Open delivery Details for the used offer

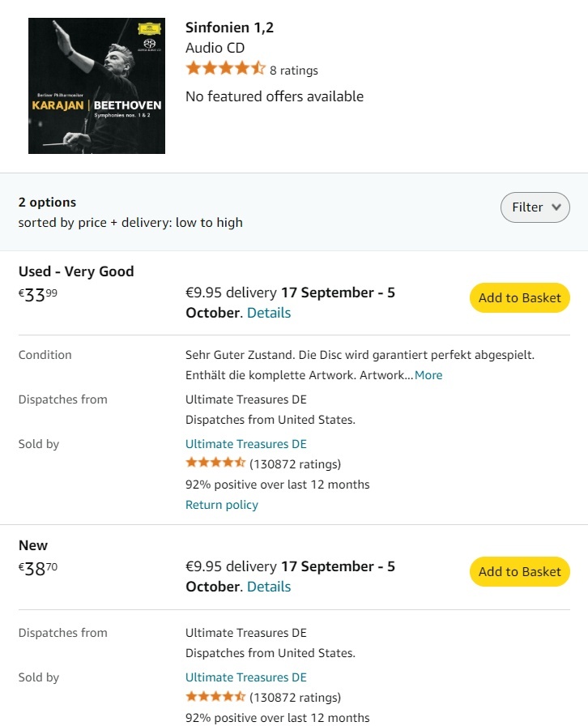269,313
